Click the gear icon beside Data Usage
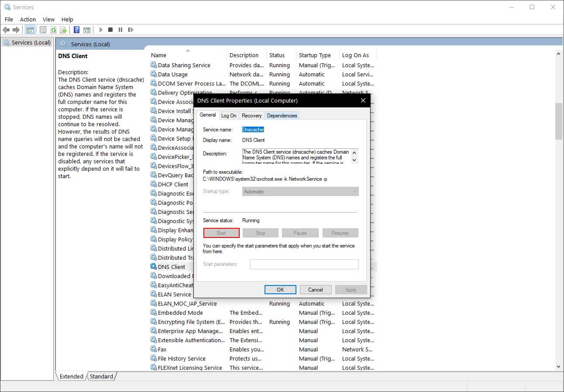Image resolution: width=564 pixels, height=392 pixels. (154, 74)
